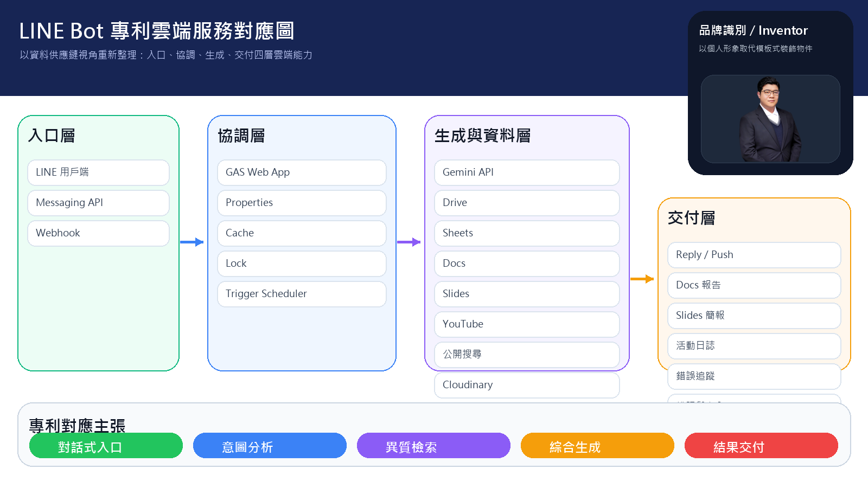
Task: Click the 入口層 heading
Action: pos(52,136)
